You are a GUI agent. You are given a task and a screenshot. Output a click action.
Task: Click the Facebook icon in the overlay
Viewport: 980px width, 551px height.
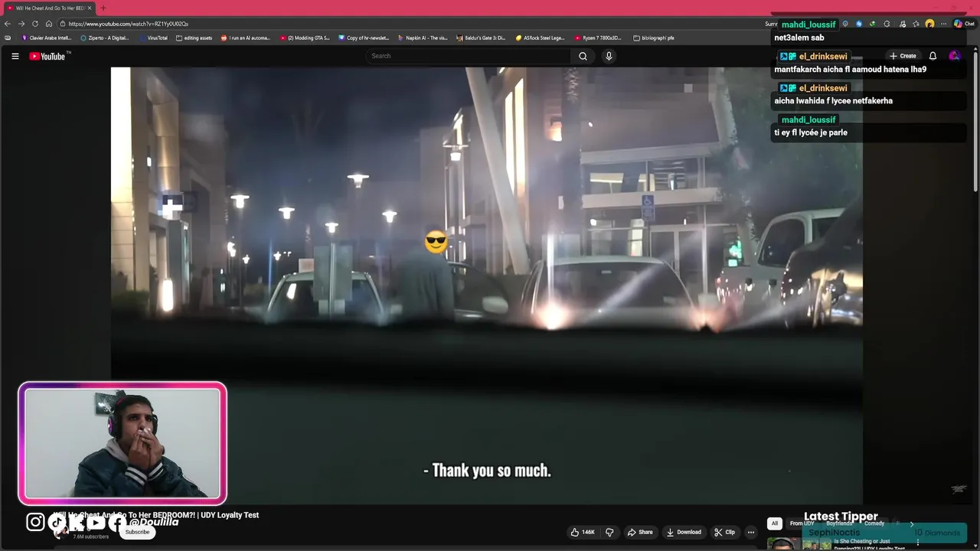pos(116,523)
